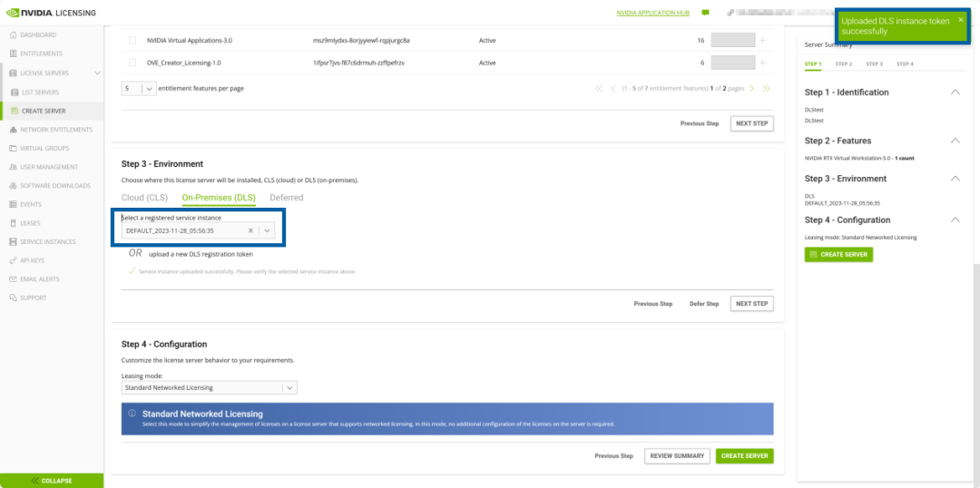The image size is (980, 488).
Task: Click upload a new DLS registration token
Action: pyautogui.click(x=201, y=254)
